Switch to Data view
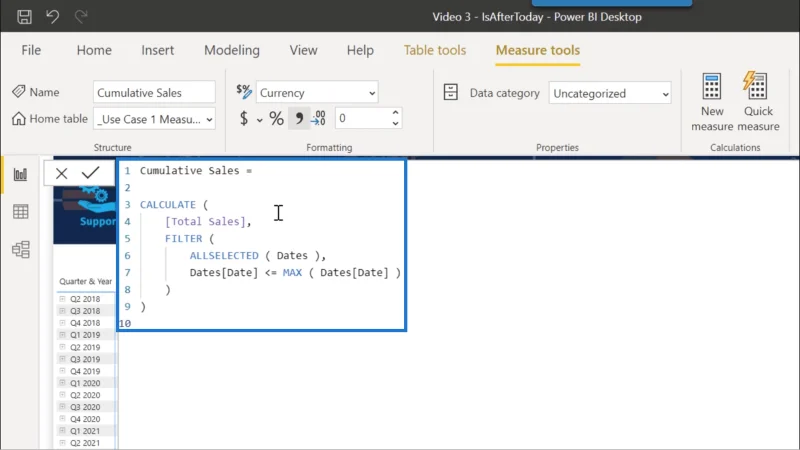The height and width of the screenshot is (450, 800). pyautogui.click(x=20, y=212)
